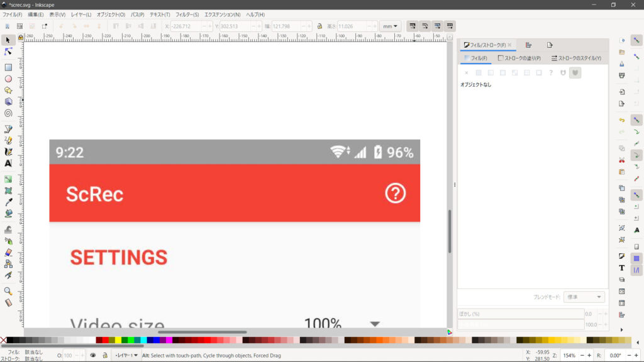Choose the Rectangle tool

click(x=8, y=67)
